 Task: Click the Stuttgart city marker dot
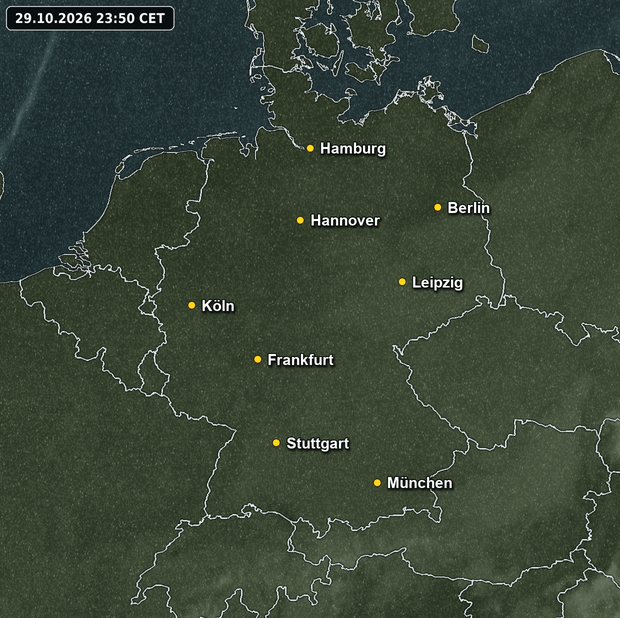(276, 442)
